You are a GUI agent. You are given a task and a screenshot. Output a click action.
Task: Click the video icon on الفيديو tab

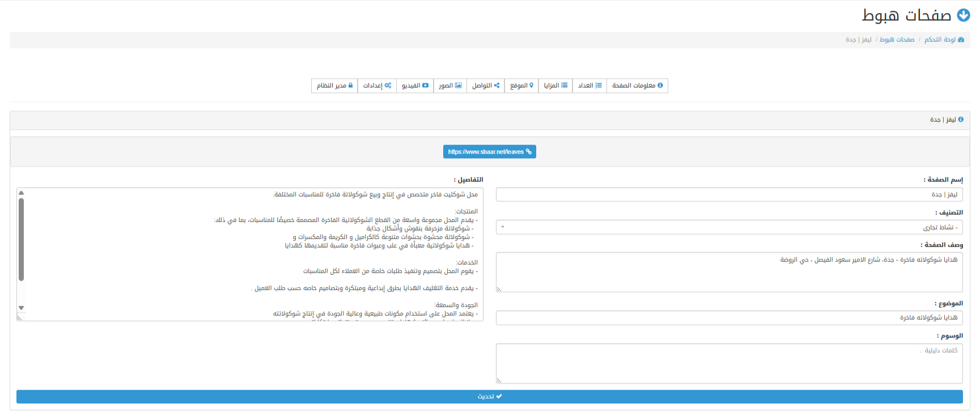point(425,86)
